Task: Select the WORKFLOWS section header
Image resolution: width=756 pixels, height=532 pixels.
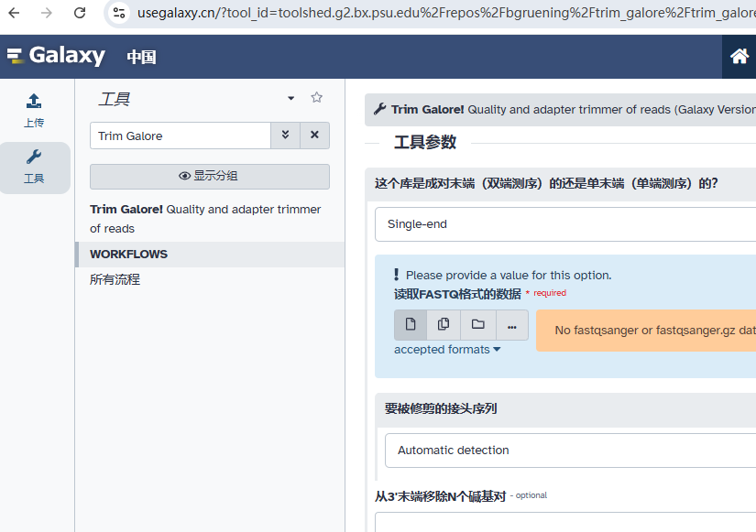Action: coord(210,255)
